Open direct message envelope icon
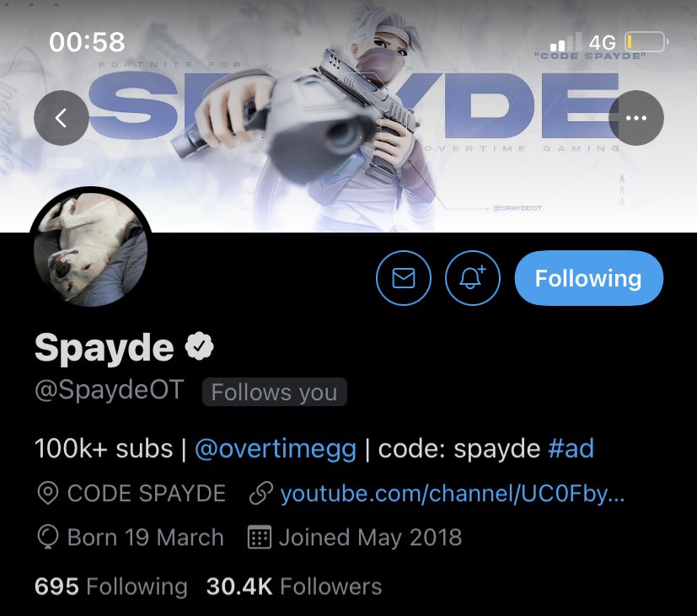697x616 pixels. pos(403,278)
